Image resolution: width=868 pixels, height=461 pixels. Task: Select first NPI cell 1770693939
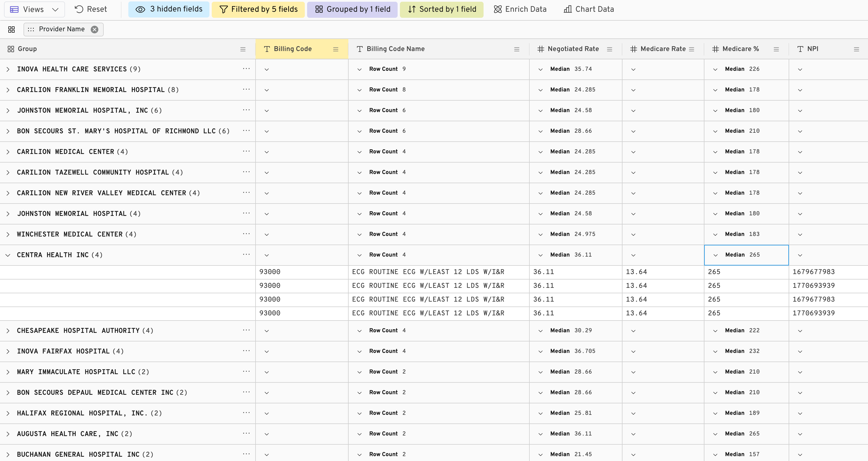(828, 286)
